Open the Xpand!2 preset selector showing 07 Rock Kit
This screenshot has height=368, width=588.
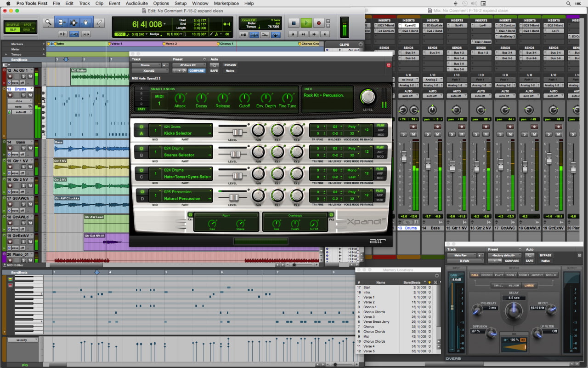pos(188,65)
